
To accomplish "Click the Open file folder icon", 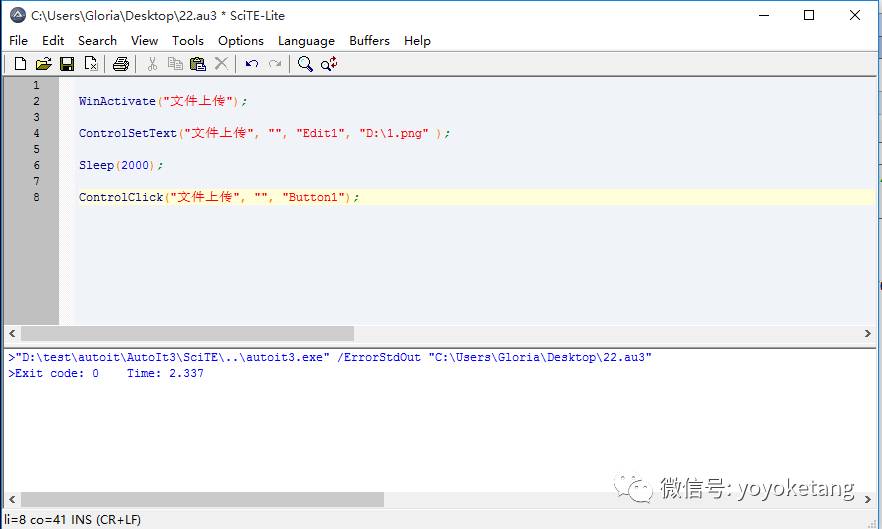I will 43,64.
